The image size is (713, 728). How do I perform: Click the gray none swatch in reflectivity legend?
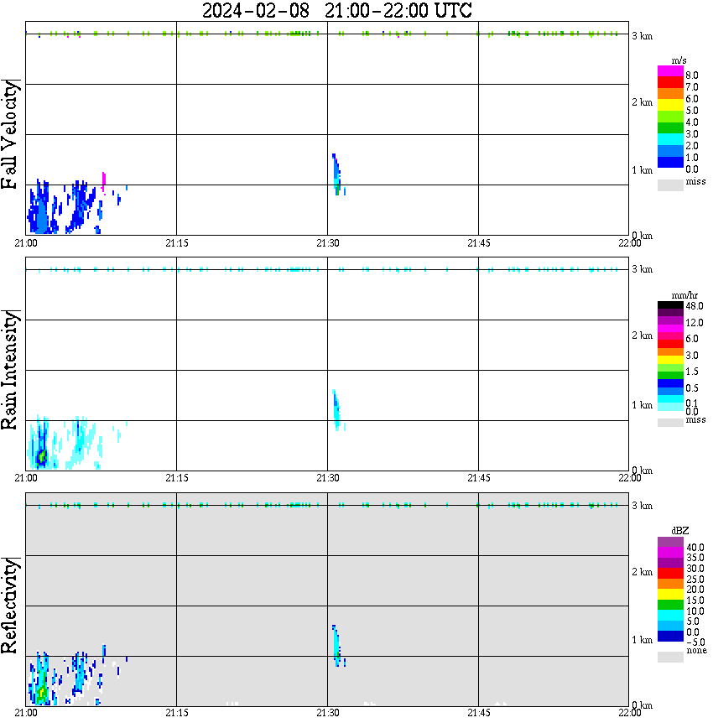click(670, 657)
